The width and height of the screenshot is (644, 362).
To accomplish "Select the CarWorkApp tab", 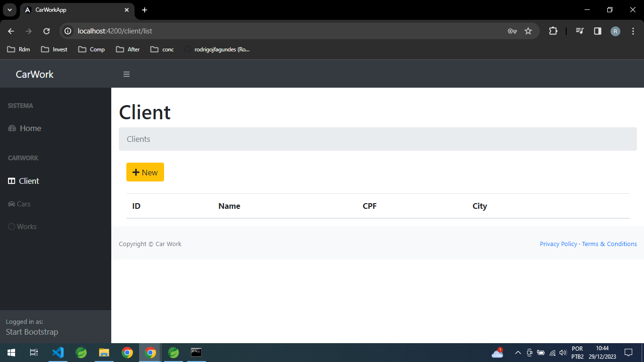I will pyautogui.click(x=77, y=10).
